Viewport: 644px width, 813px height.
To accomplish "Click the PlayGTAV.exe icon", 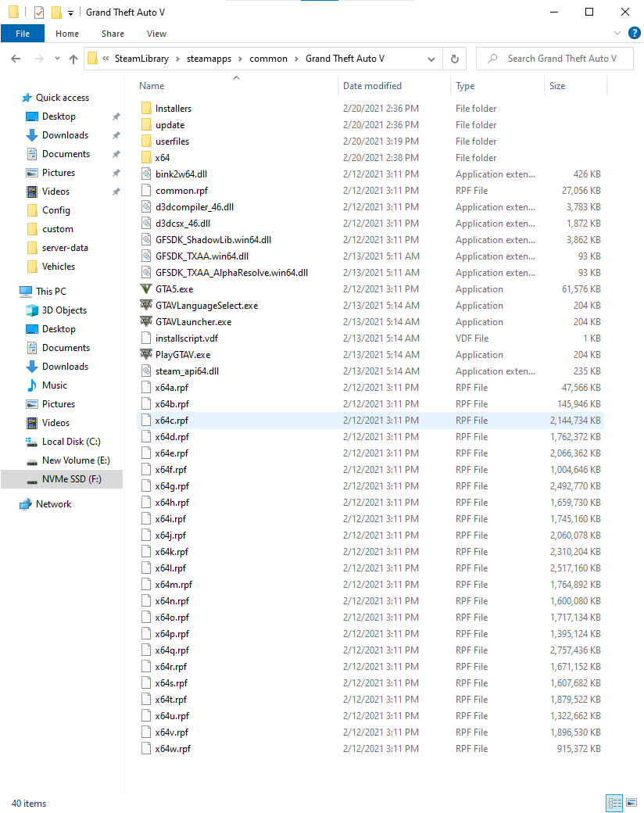I will tap(146, 355).
